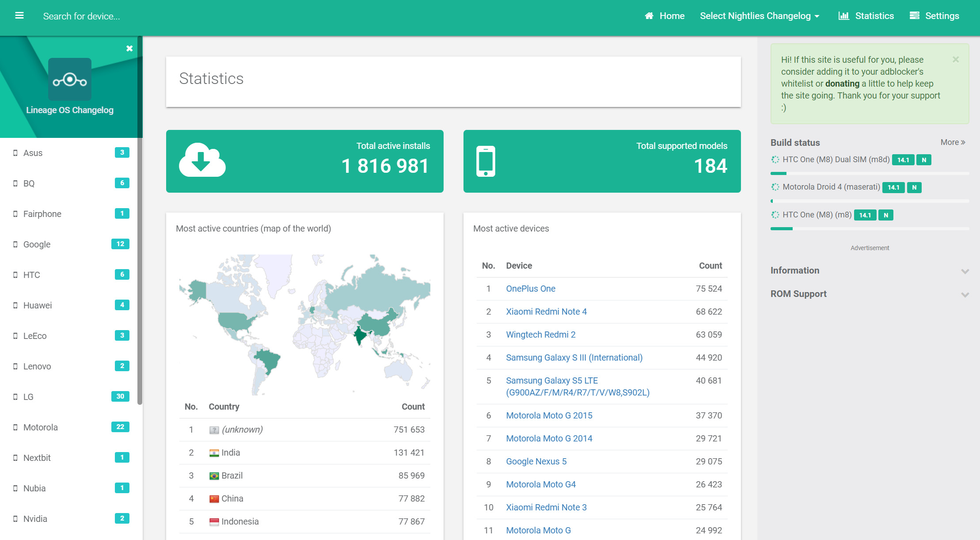980x540 pixels.
Task: Click the phone icon next to Google
Action: pyautogui.click(x=15, y=244)
